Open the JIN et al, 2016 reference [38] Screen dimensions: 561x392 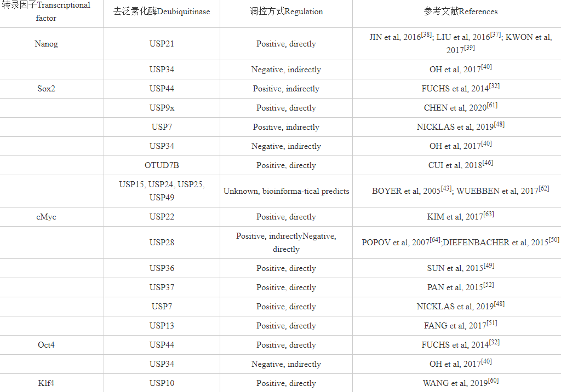(400, 37)
